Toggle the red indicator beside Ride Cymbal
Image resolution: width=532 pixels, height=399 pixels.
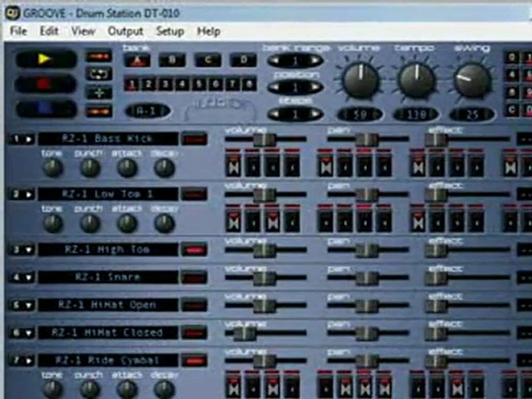click(194, 360)
